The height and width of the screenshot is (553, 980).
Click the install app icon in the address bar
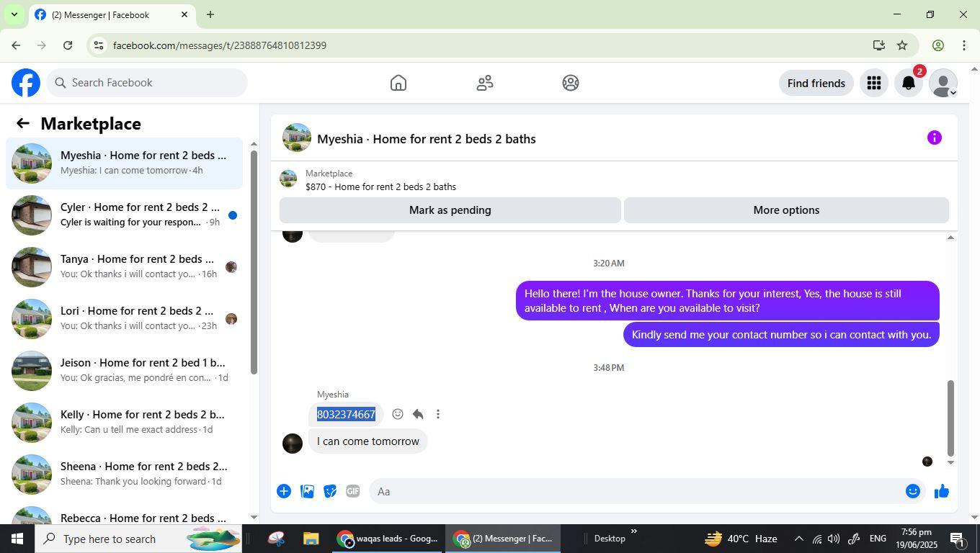coord(879,45)
